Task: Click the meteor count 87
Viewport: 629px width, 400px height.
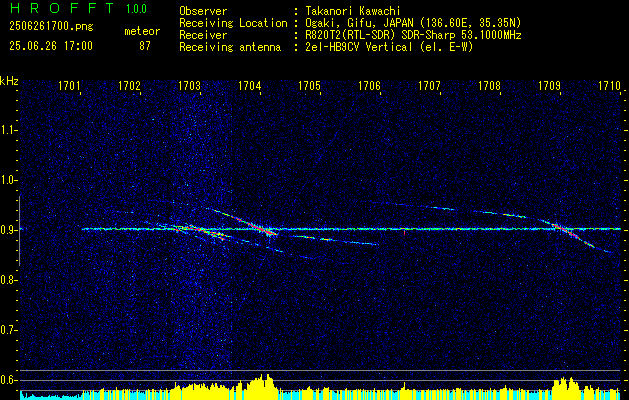Action: (145, 46)
